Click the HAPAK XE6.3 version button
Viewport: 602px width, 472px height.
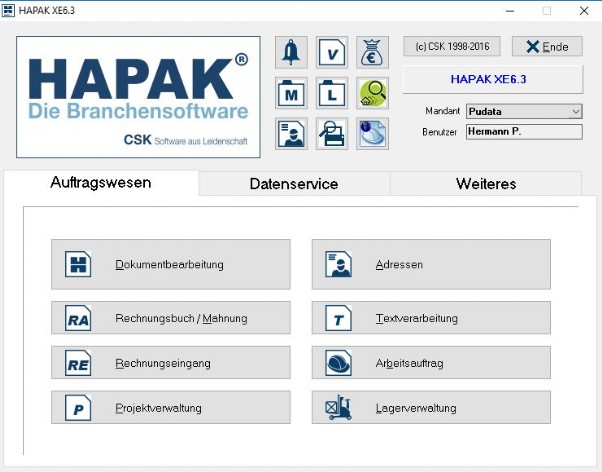[493, 79]
